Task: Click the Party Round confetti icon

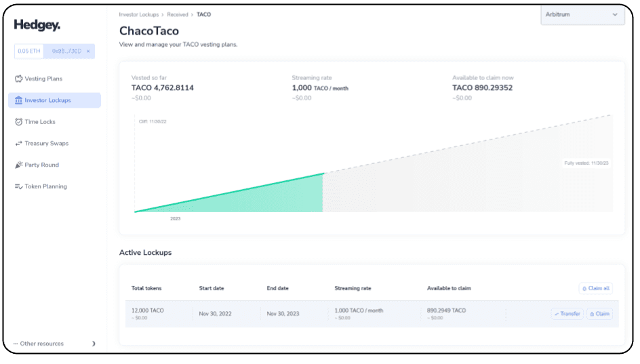Action: click(x=18, y=165)
